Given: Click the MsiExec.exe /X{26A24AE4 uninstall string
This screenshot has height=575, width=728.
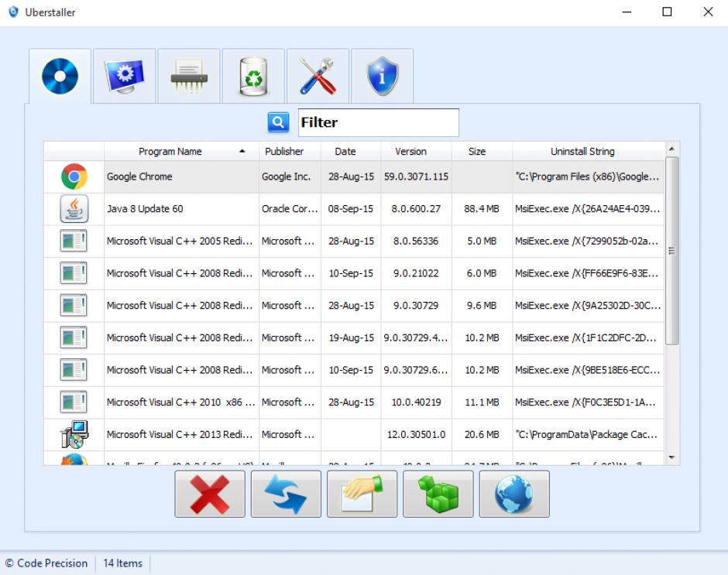Looking at the screenshot, I should click(x=589, y=209).
